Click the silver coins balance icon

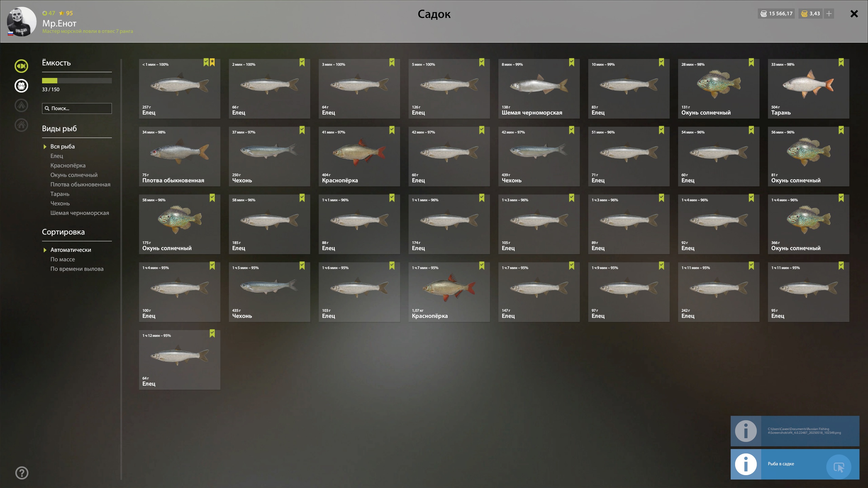pos(764,14)
